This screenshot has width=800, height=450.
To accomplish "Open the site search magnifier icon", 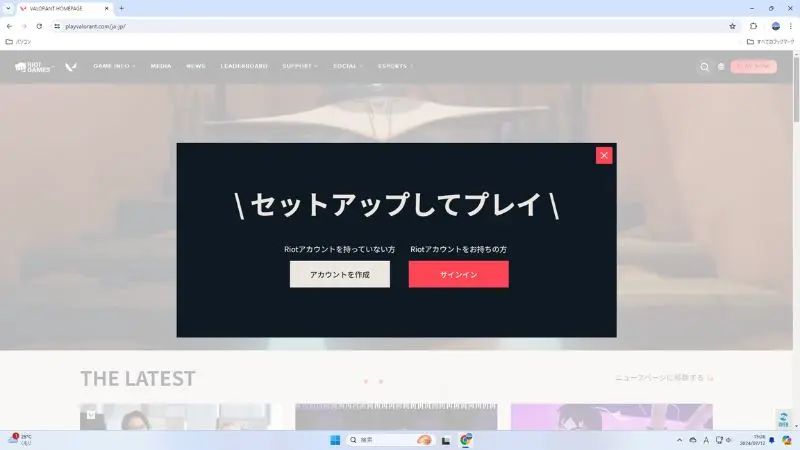I will point(705,67).
